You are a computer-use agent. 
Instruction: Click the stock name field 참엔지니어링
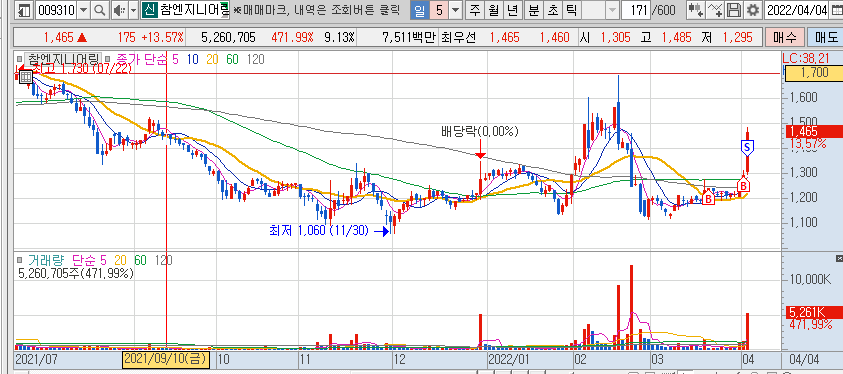[x=194, y=10]
